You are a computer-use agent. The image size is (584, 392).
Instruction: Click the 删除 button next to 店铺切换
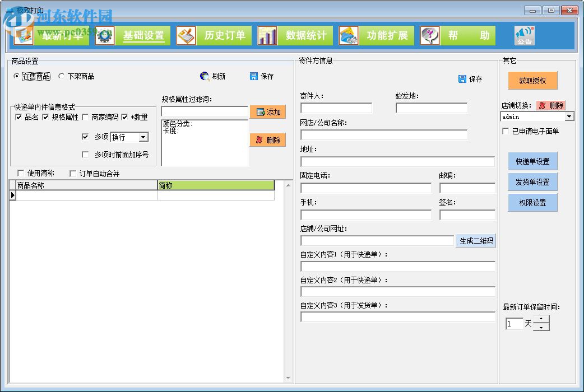point(551,105)
